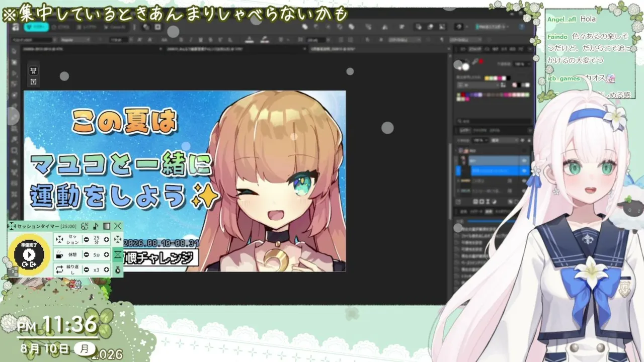This screenshot has height=362, width=644.
Task: Click the coffee cup break icon in the timer
Action: pos(59,254)
